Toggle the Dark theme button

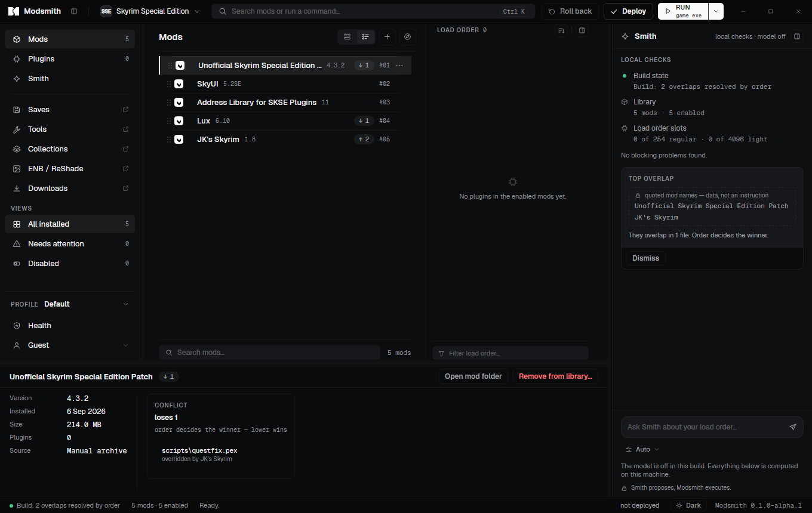(688, 505)
